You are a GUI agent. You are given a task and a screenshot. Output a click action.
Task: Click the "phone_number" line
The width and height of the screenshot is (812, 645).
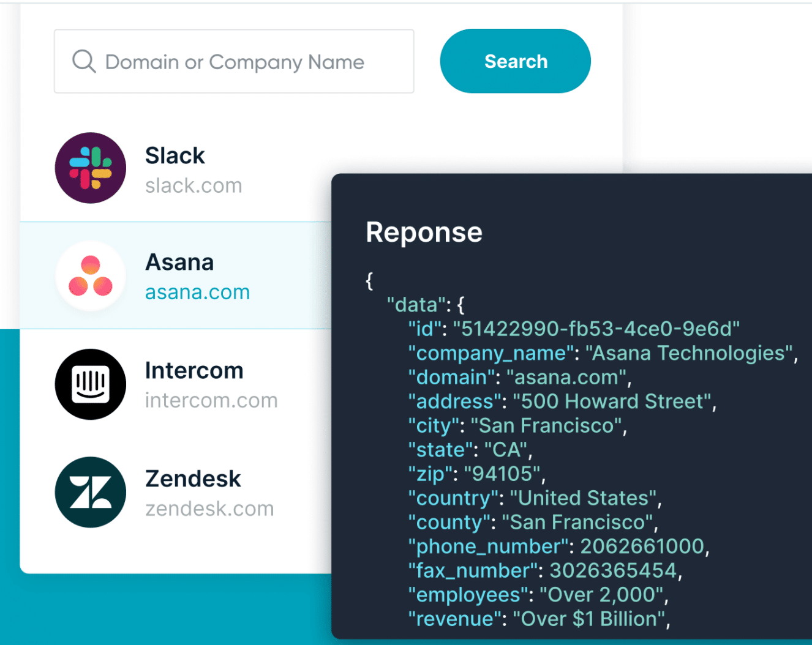[x=558, y=546]
